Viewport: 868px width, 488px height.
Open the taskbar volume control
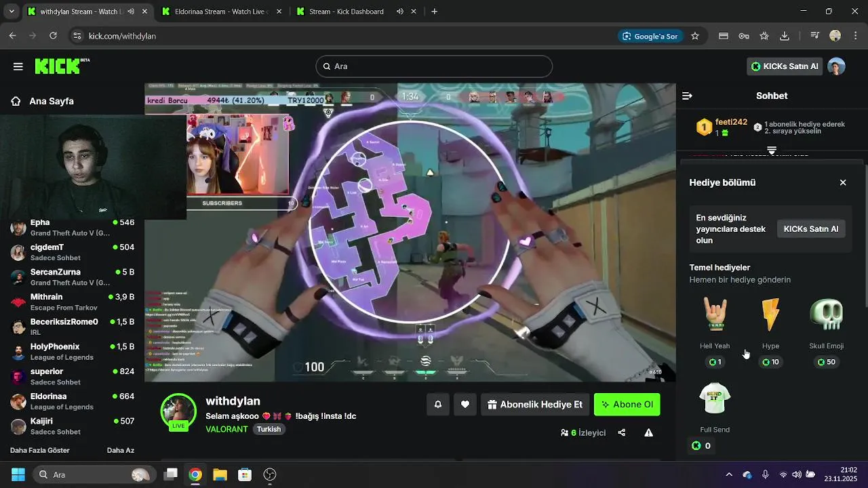(x=797, y=474)
